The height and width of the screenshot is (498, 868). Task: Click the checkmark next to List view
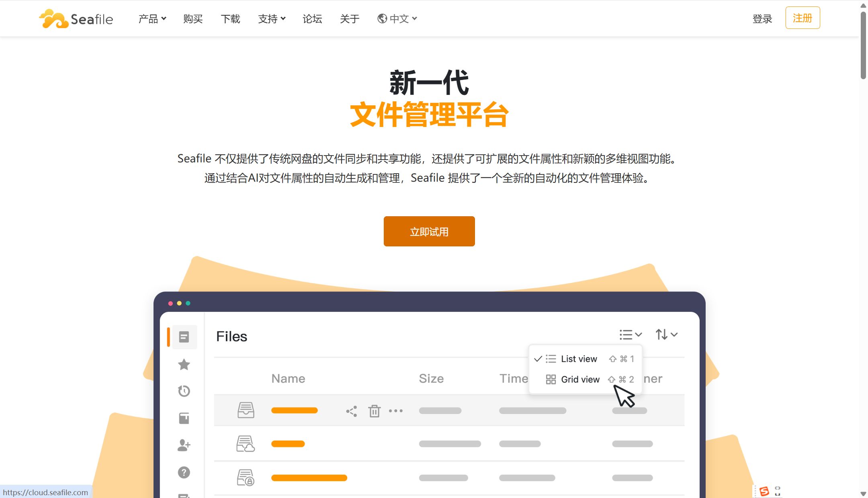[537, 359]
